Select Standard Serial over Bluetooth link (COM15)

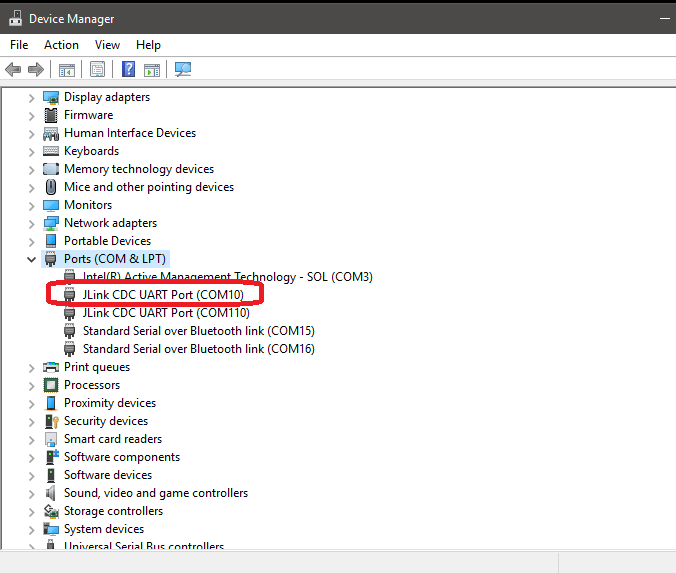[198, 331]
